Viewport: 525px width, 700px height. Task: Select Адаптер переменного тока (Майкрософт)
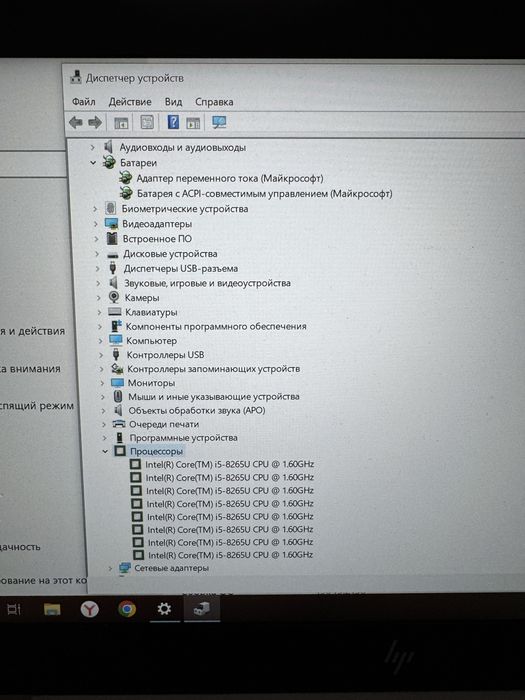tap(229, 178)
